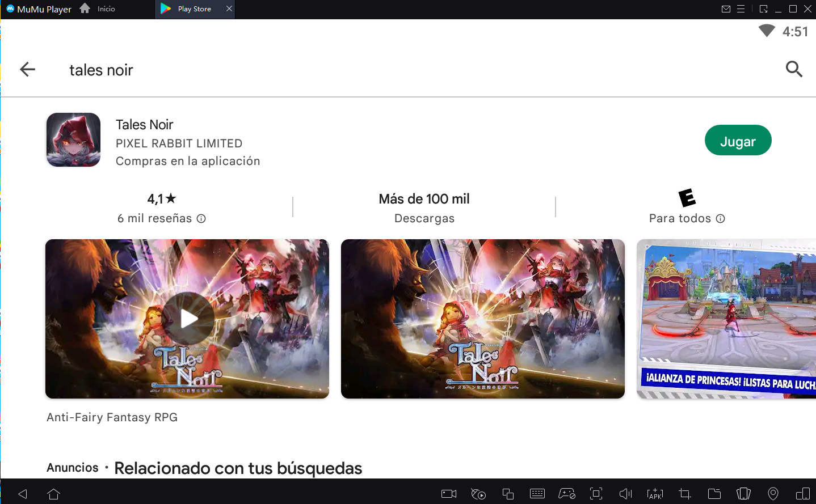
Task: Open the second Tales Noir screenshot
Action: [x=482, y=319]
